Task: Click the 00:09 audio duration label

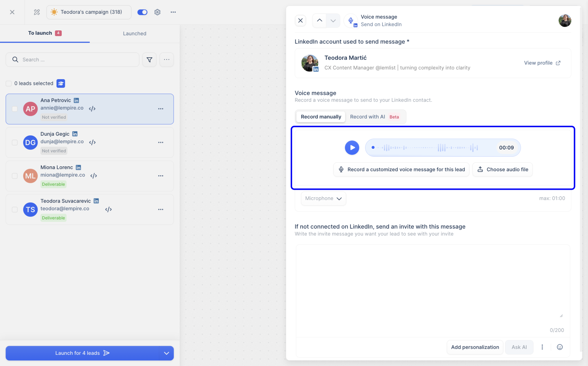Action: pos(506,148)
